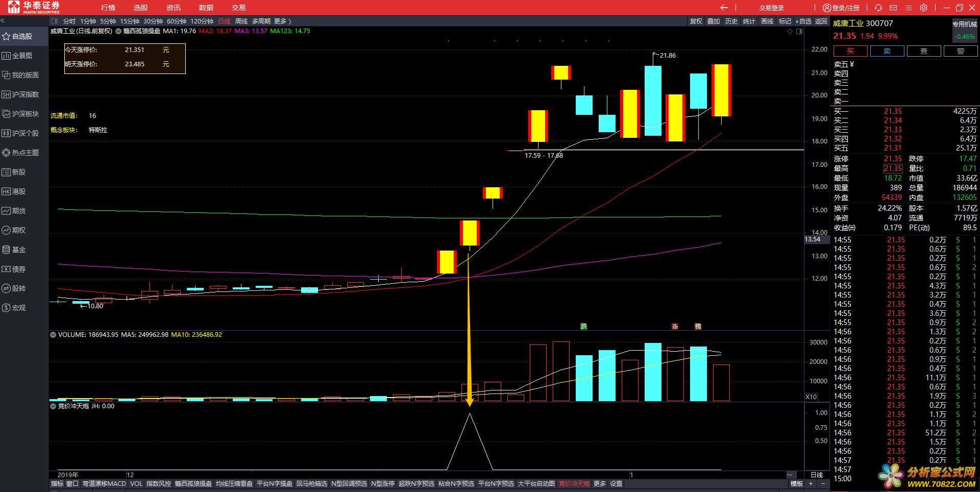The image size is (980, 492).
Task: Open the customer service headset icon
Action: pos(878,8)
